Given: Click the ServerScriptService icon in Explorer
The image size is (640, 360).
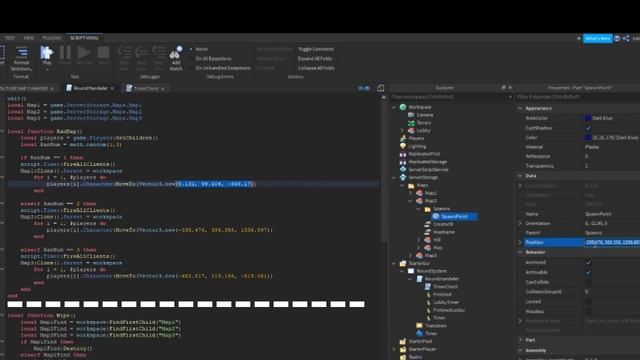Looking at the screenshot, I should pyautogui.click(x=403, y=169).
